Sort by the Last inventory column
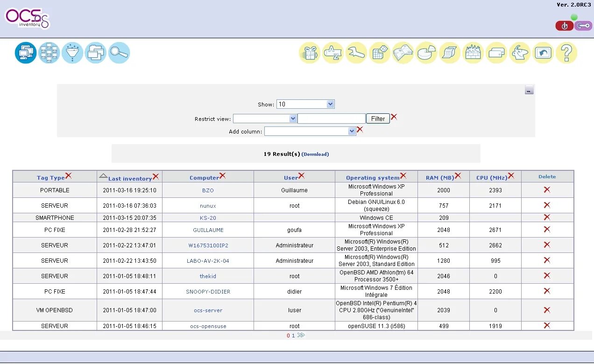This screenshot has width=594, height=364. coord(129,178)
